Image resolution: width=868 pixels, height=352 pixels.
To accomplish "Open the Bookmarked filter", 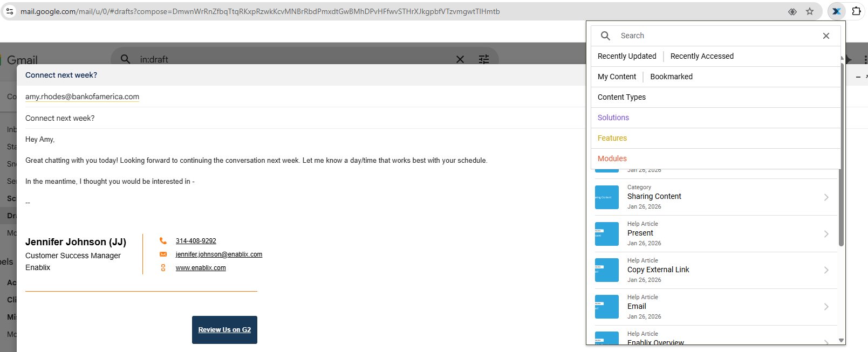I will [x=671, y=77].
